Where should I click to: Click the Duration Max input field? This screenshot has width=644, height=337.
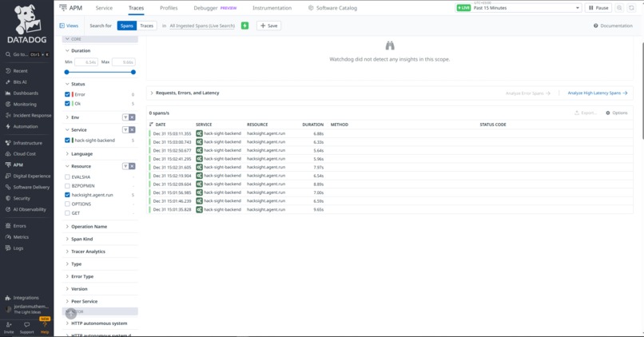click(124, 62)
